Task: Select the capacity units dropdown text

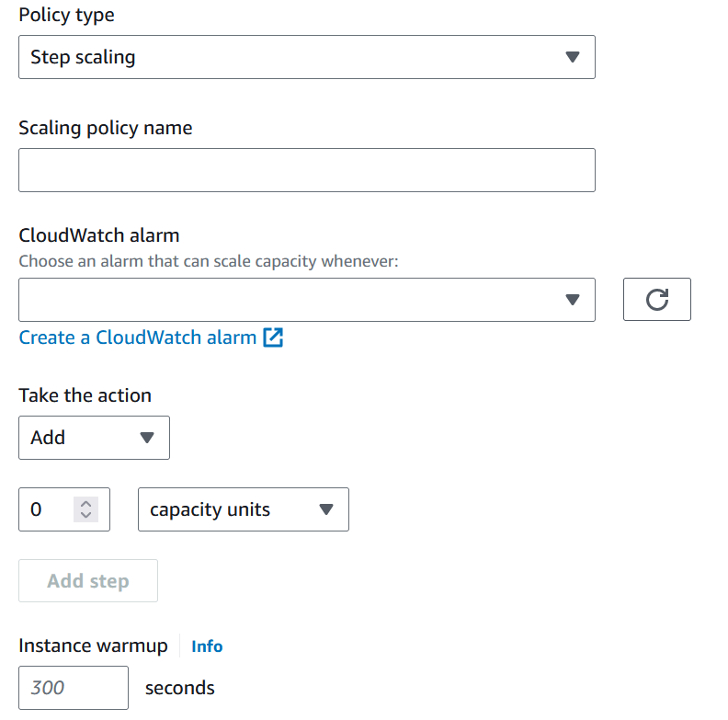Action: (x=210, y=509)
